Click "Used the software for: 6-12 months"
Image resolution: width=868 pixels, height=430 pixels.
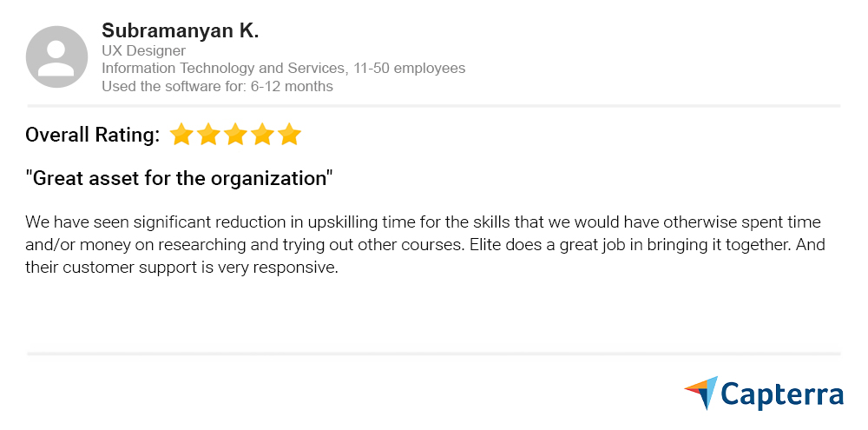(217, 87)
